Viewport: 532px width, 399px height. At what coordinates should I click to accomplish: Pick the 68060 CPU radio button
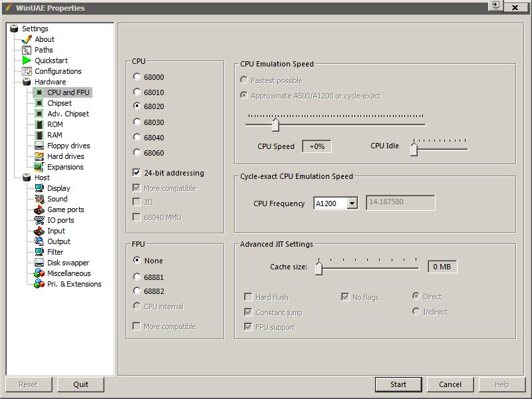[137, 152]
